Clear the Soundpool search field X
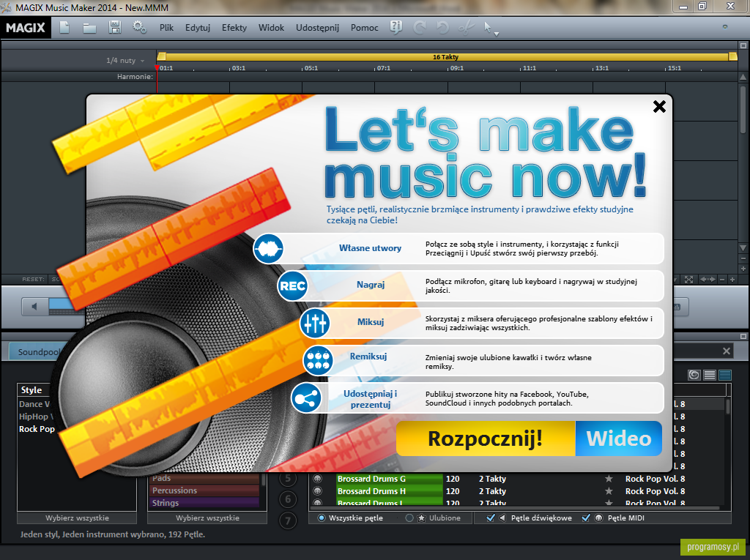 [727, 351]
